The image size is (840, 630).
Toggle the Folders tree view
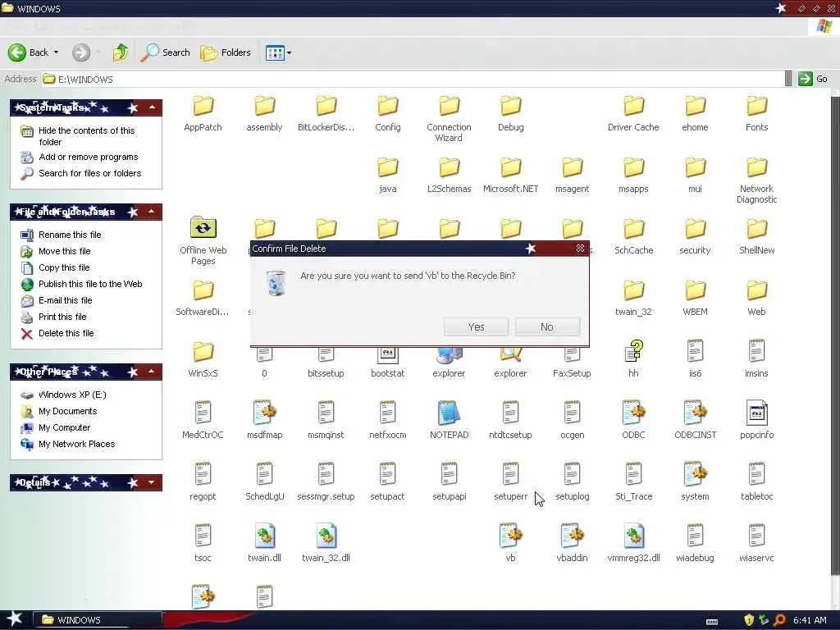(226, 52)
